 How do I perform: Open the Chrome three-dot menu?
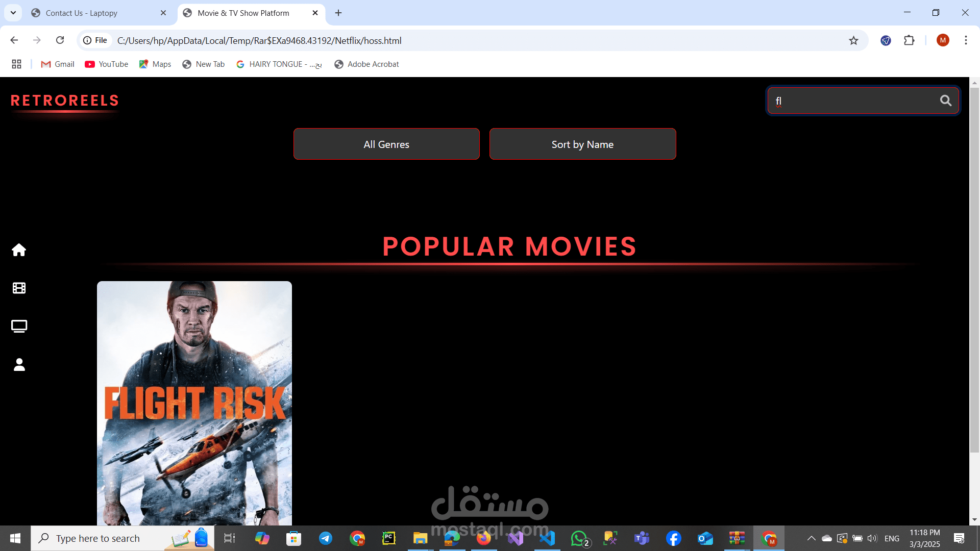pyautogui.click(x=966, y=40)
